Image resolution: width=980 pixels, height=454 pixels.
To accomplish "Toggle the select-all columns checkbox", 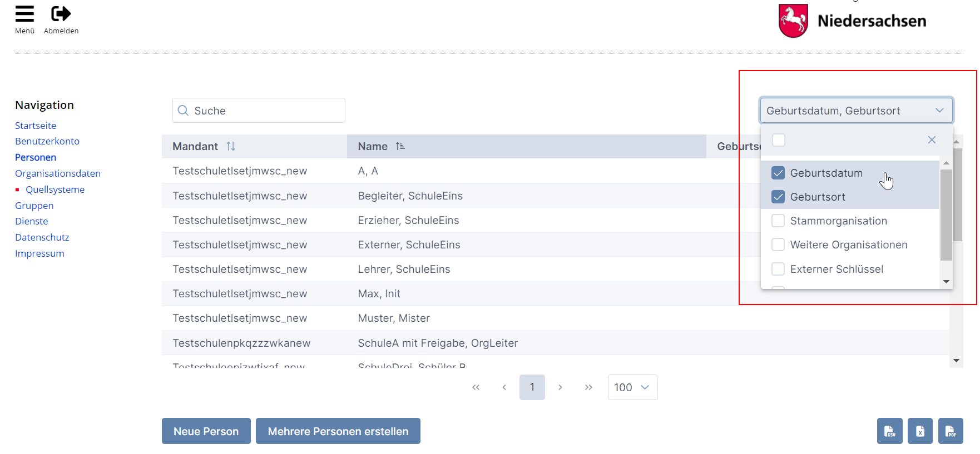I will (779, 140).
